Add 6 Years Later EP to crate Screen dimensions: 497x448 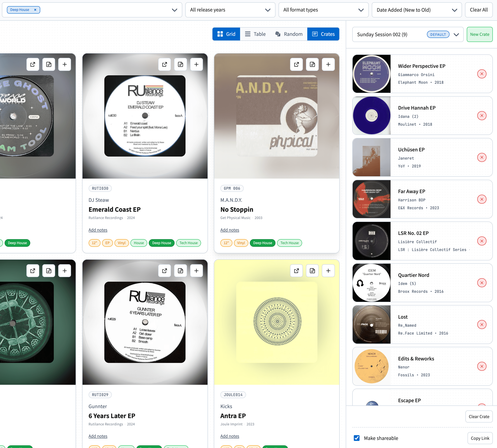[x=196, y=271]
